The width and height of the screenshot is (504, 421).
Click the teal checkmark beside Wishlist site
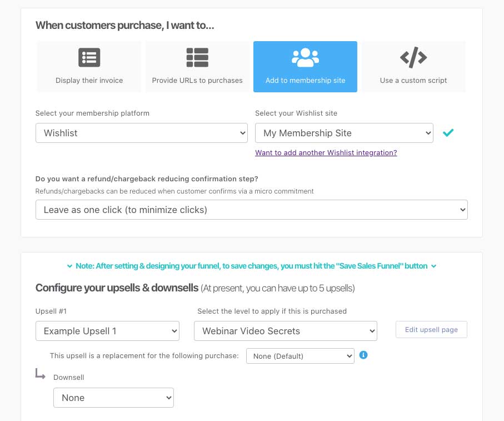(x=448, y=132)
